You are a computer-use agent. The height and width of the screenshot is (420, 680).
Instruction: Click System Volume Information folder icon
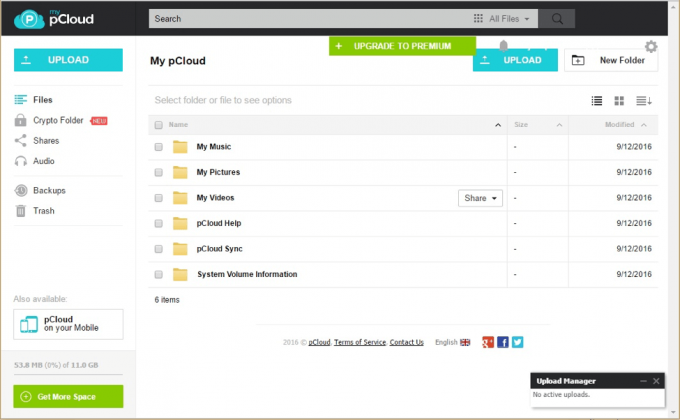click(180, 274)
